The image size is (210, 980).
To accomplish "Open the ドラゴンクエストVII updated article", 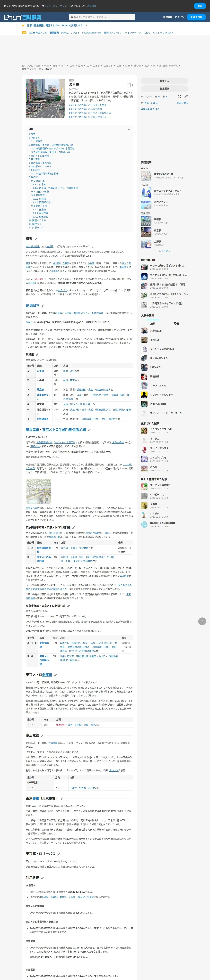I will tap(161, 429).
